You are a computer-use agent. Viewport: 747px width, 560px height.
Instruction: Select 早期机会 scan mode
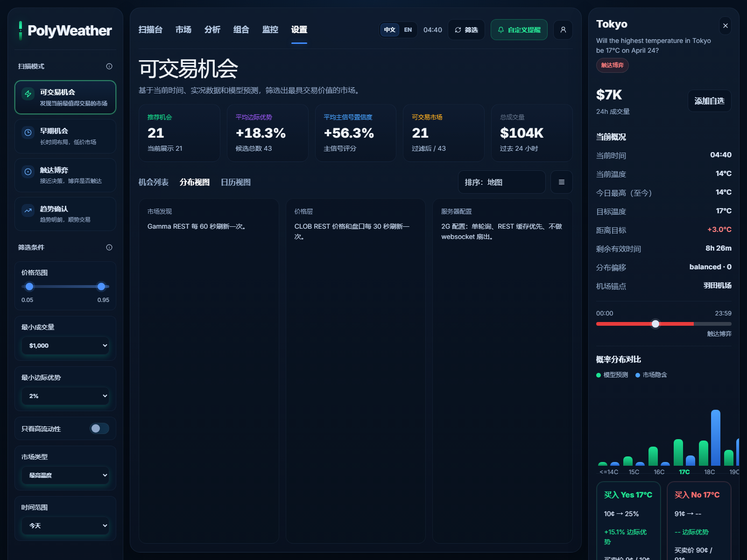coord(65,136)
